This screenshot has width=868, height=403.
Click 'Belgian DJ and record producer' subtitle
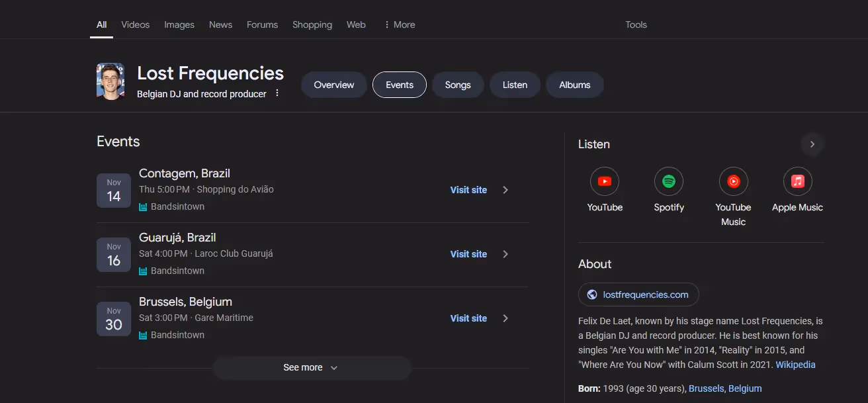click(202, 94)
